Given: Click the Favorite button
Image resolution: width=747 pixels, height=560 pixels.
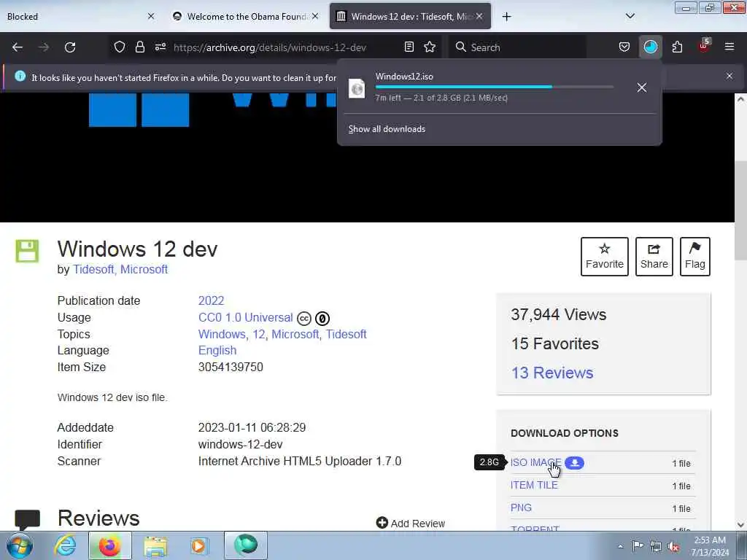Looking at the screenshot, I should (x=605, y=257).
